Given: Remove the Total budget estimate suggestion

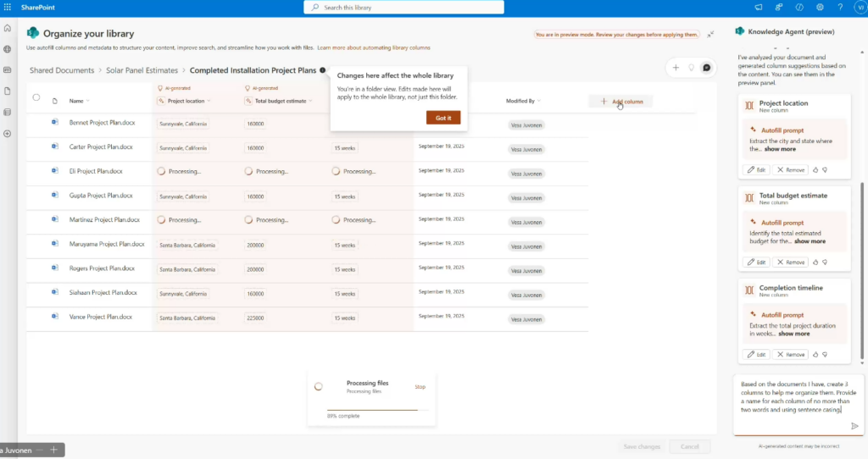Looking at the screenshot, I should pos(791,263).
